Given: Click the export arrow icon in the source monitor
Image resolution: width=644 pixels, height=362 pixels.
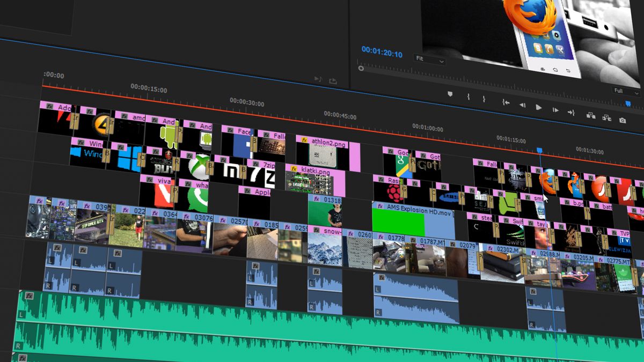Looking at the screenshot, I should coord(333,81).
